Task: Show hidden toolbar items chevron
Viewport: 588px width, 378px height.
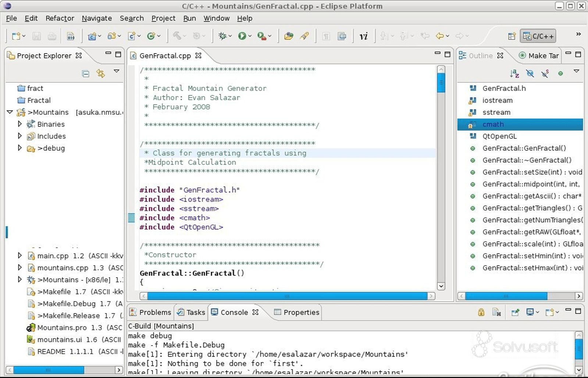Action: pyautogui.click(x=578, y=34)
